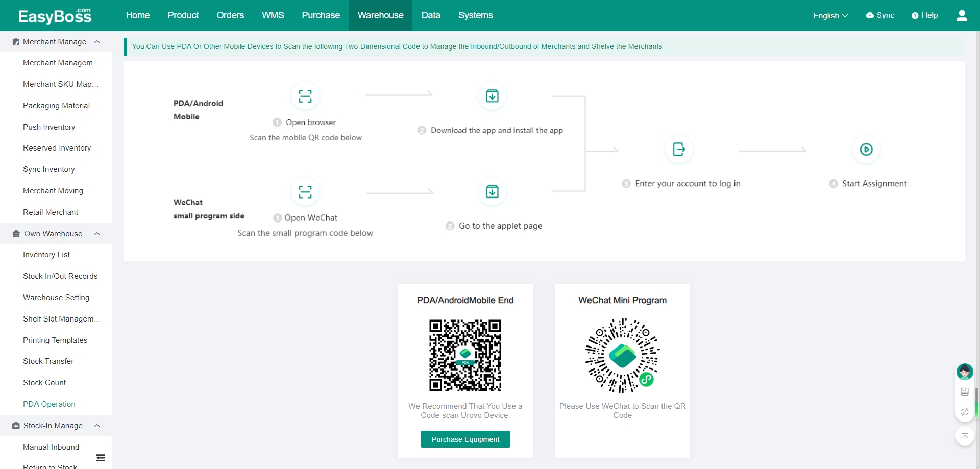Open the user account profile icon

point(962,16)
